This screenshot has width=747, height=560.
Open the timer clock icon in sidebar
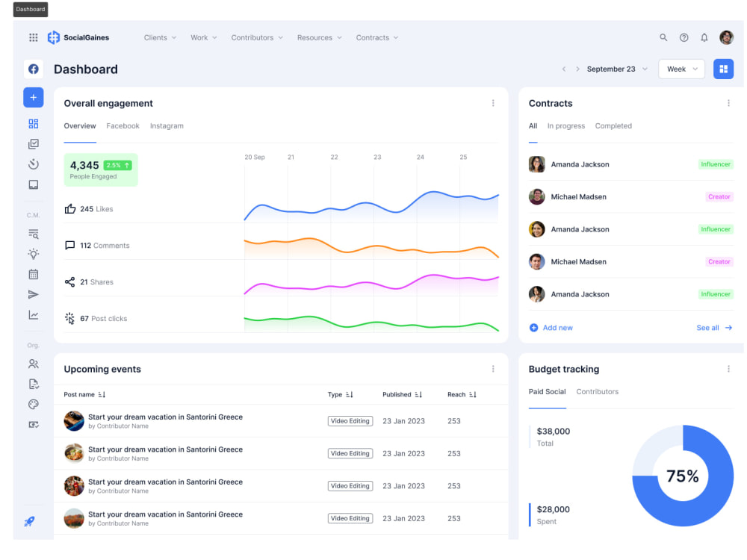(34, 164)
